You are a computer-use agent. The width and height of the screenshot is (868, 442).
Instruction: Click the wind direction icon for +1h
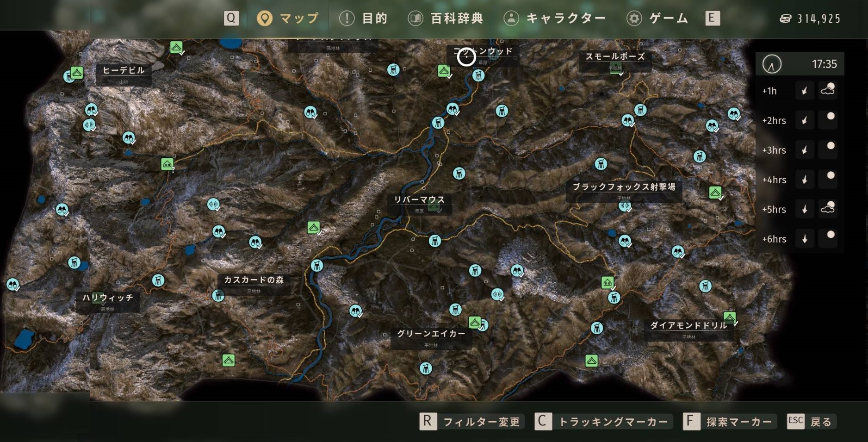[805, 90]
